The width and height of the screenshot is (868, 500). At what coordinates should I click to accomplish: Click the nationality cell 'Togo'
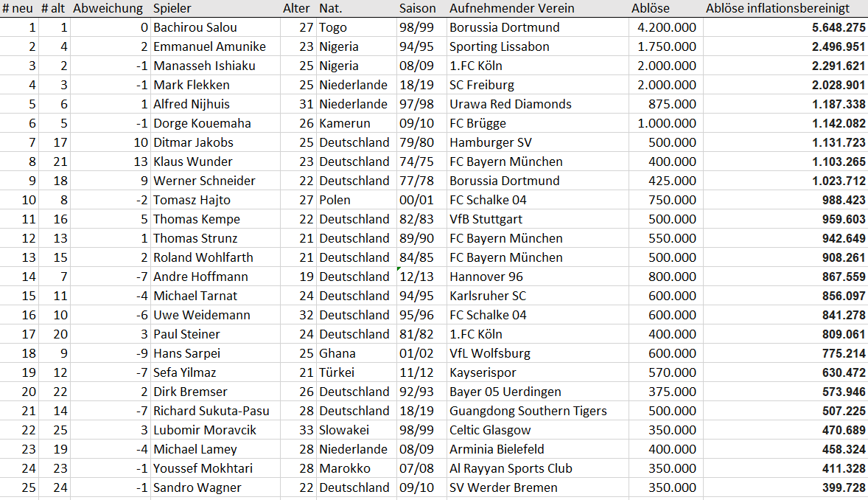coord(357,28)
